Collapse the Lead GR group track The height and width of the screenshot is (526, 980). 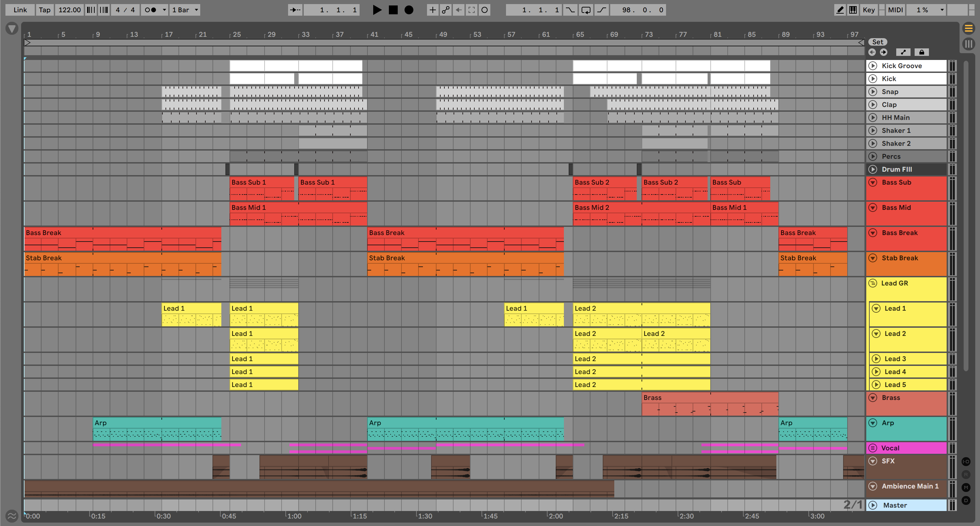(x=873, y=283)
